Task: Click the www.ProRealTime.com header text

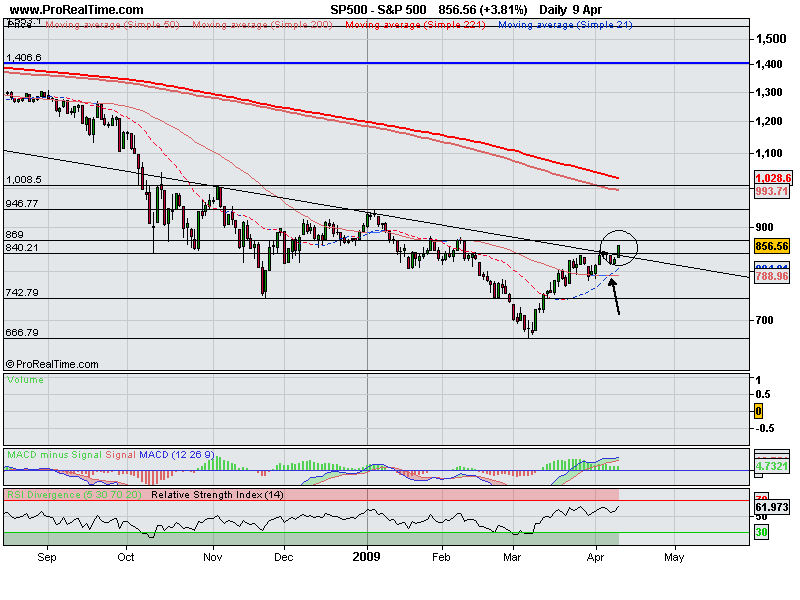Action: pyautogui.click(x=77, y=10)
